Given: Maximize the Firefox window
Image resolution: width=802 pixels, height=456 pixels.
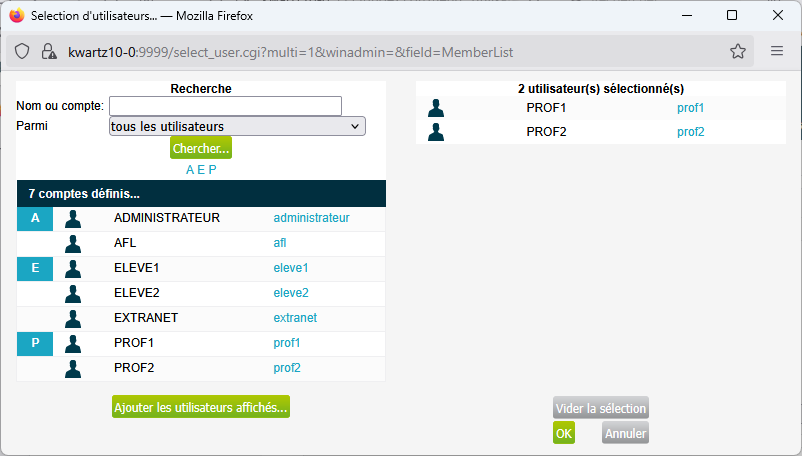Looking at the screenshot, I should (x=732, y=15).
